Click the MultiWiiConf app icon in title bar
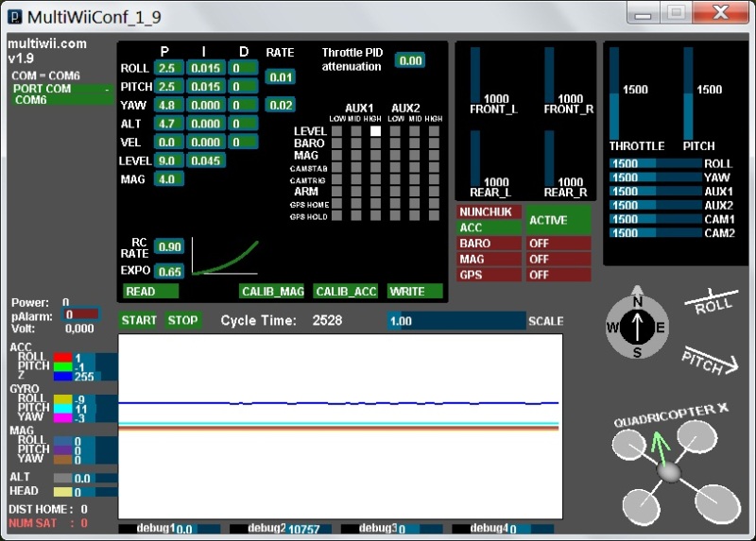 [15, 17]
